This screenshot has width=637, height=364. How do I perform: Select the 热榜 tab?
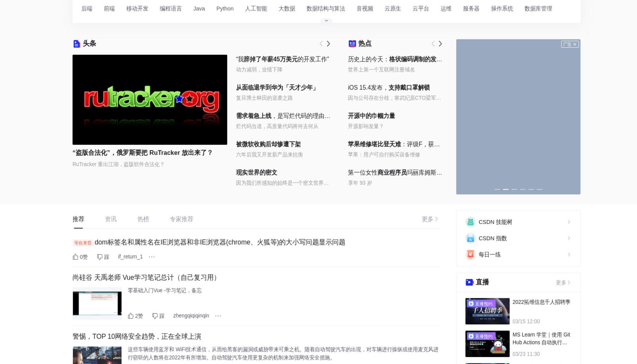point(143,219)
